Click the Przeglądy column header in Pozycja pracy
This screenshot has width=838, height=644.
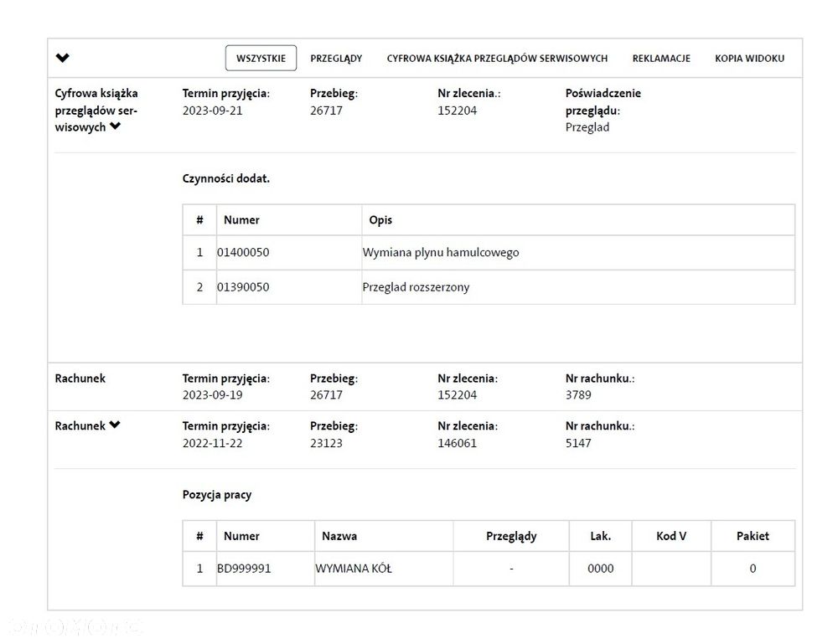click(511, 536)
